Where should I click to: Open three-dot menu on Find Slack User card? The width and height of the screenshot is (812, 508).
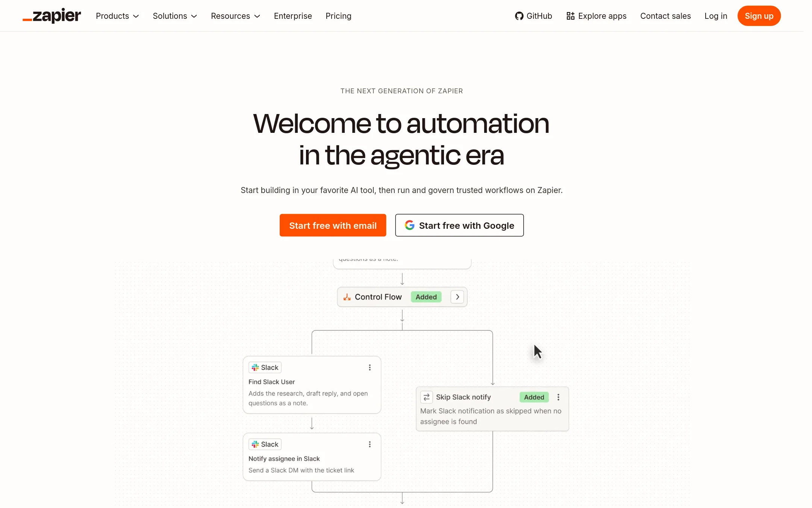point(370,367)
